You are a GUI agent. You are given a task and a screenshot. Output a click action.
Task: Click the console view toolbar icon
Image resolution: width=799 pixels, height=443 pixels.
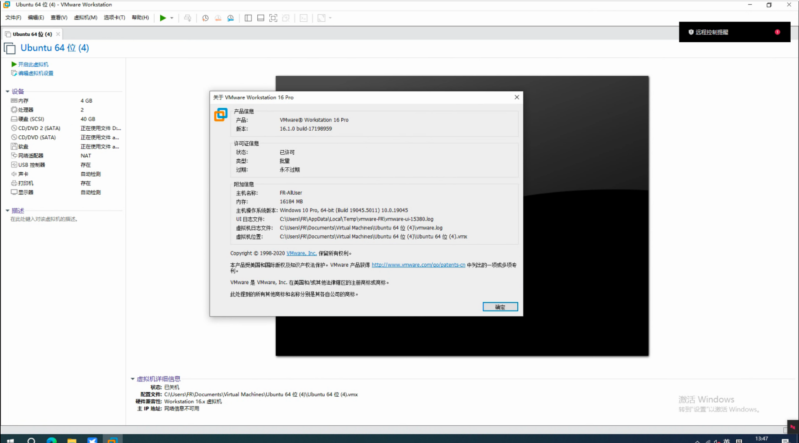[304, 18]
